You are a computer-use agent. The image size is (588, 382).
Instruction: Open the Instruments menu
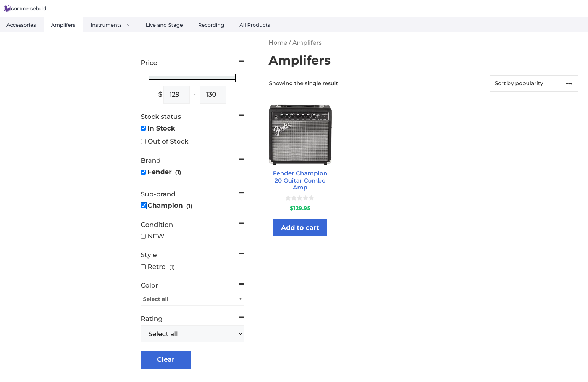(110, 25)
